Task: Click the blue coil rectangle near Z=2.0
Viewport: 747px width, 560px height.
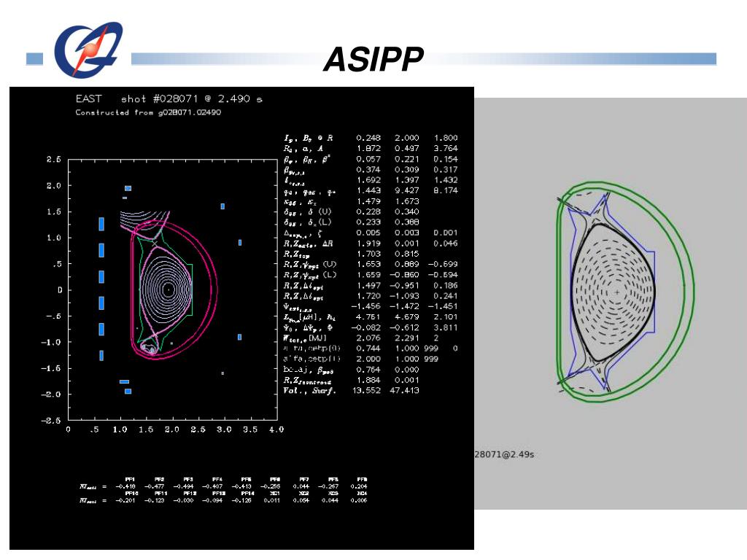Action: point(128,188)
